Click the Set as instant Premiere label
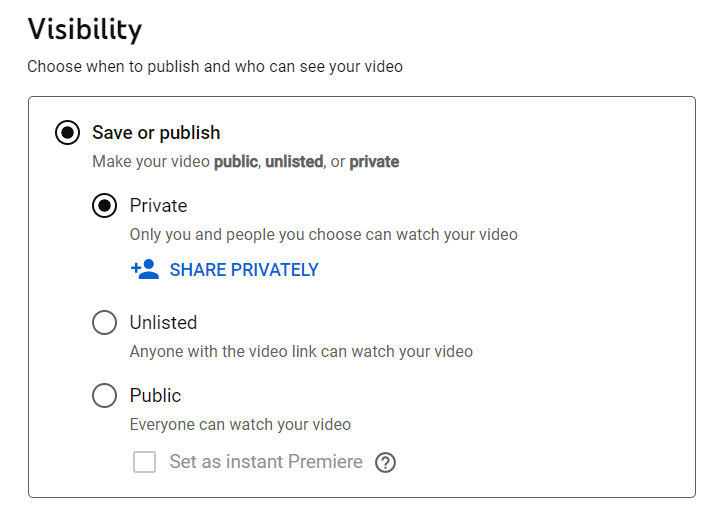Image resolution: width=710 pixels, height=510 pixels. [x=266, y=462]
